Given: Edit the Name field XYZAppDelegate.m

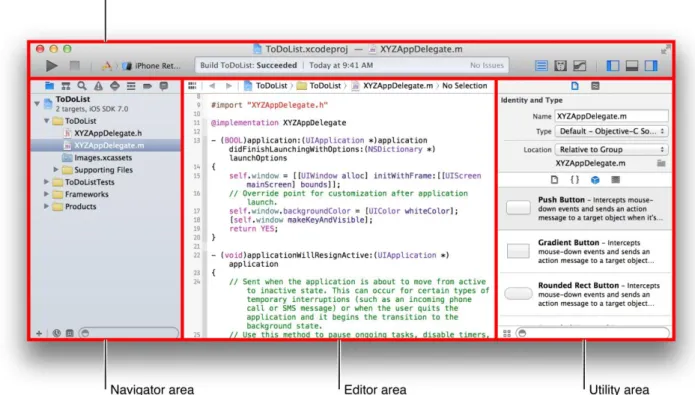Looking at the screenshot, I should pyautogui.click(x=612, y=116).
